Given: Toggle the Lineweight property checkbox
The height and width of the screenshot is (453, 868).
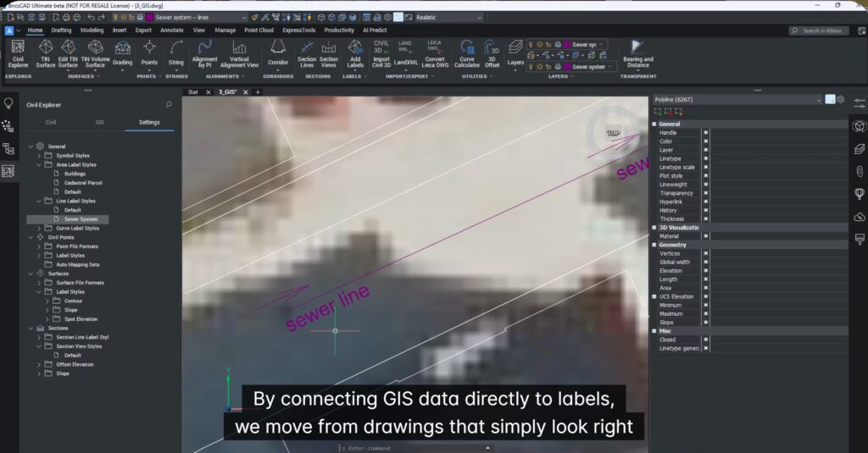Looking at the screenshot, I should point(706,185).
